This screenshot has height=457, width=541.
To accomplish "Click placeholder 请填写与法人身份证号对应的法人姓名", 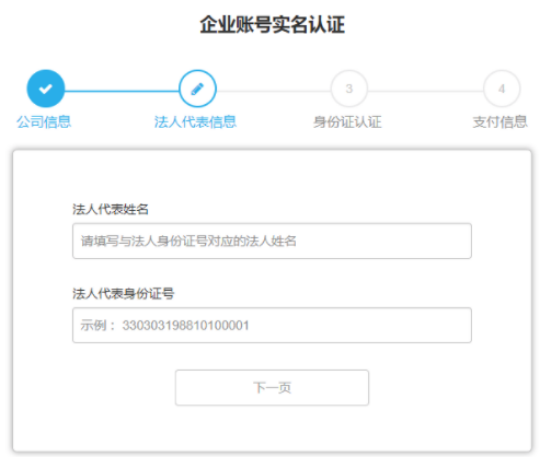I will (x=189, y=241).
